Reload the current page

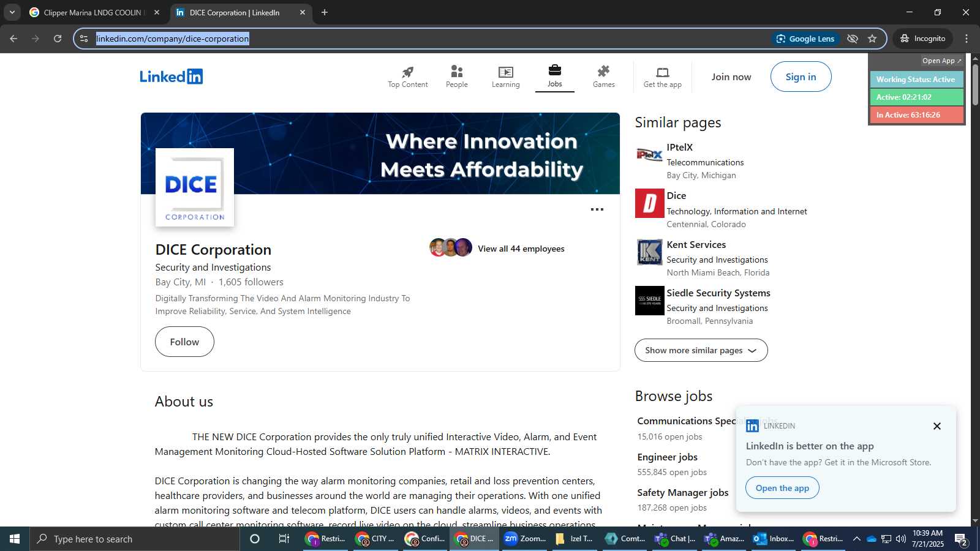58,39
